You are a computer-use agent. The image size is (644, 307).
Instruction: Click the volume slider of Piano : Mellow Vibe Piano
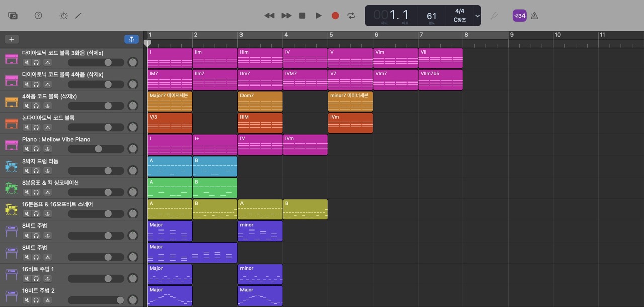point(96,149)
